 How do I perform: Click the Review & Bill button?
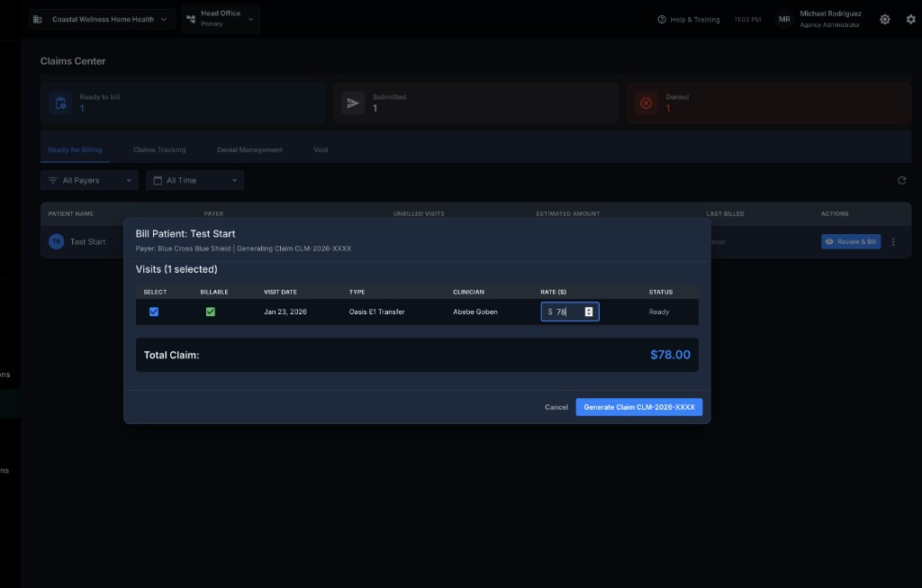tap(851, 241)
